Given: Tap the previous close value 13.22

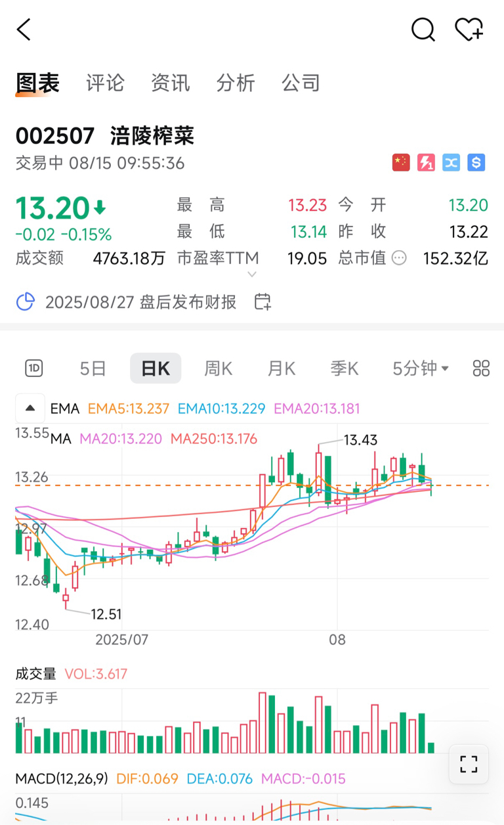Looking at the screenshot, I should [x=469, y=231].
